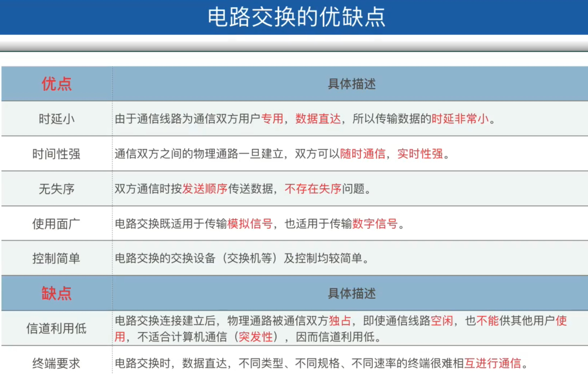Screen dimensions: 588x374
Task: Click the red 缺点 header cell
Action: click(57, 293)
